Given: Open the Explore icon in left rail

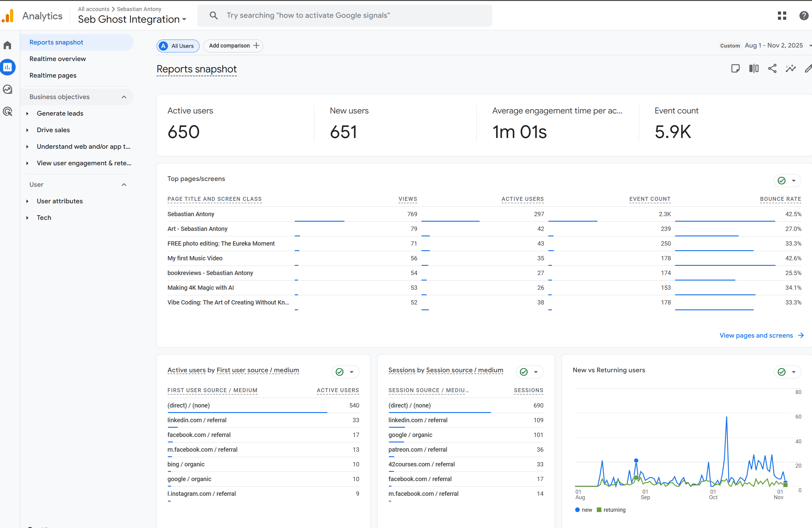Looking at the screenshot, I should (7, 89).
